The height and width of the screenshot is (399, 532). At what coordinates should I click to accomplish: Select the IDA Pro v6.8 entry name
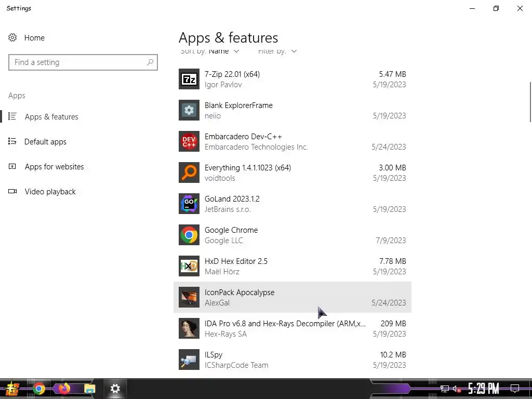(285, 324)
